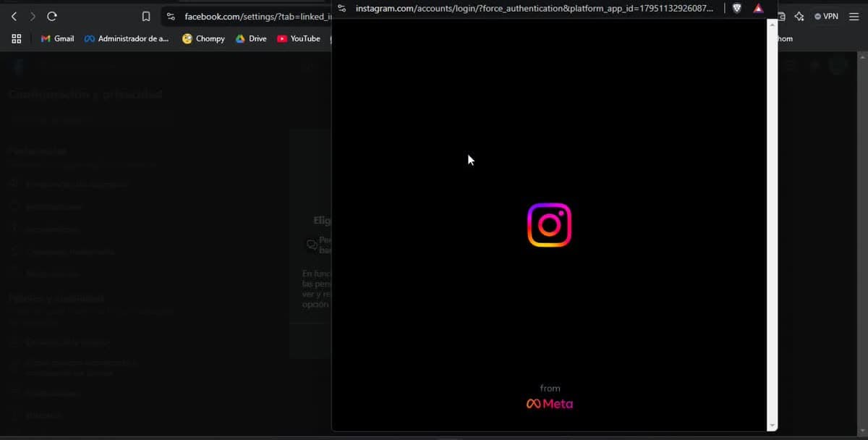This screenshot has width=868, height=440.
Task: Open the Chompy bookmark
Action: pyautogui.click(x=203, y=38)
